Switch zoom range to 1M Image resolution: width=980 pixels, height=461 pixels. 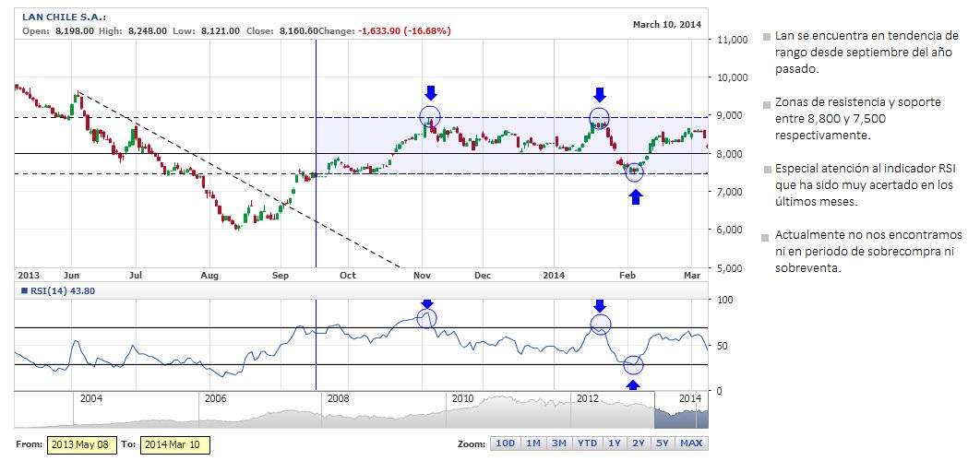(532, 443)
